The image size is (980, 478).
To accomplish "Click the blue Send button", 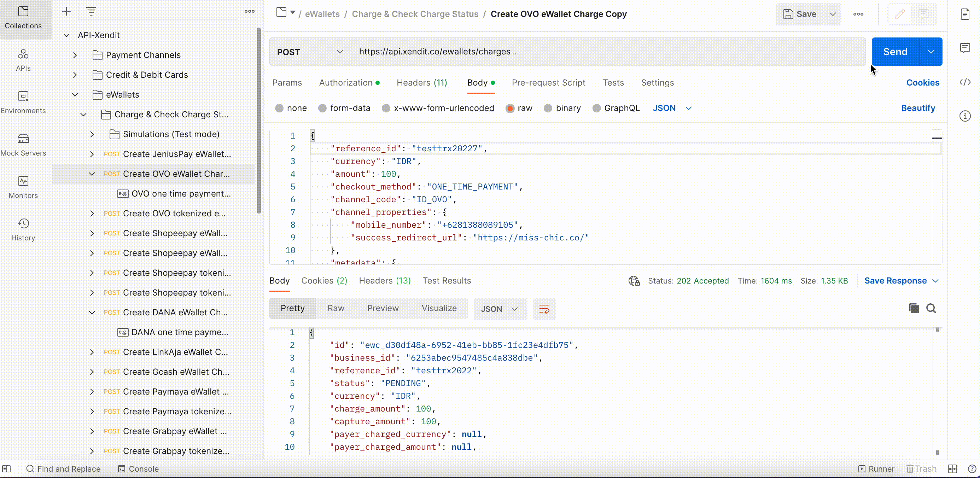I will [895, 52].
